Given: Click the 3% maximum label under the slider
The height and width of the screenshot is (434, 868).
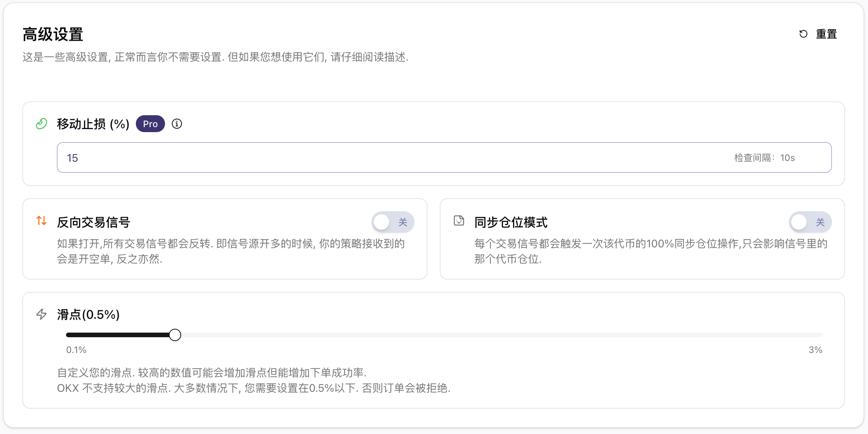Looking at the screenshot, I should click(815, 350).
